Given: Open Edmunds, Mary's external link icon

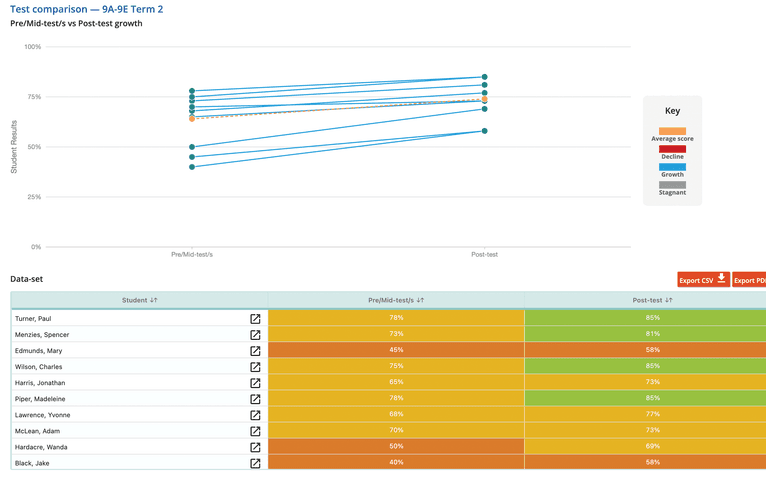Looking at the screenshot, I should pos(255,351).
